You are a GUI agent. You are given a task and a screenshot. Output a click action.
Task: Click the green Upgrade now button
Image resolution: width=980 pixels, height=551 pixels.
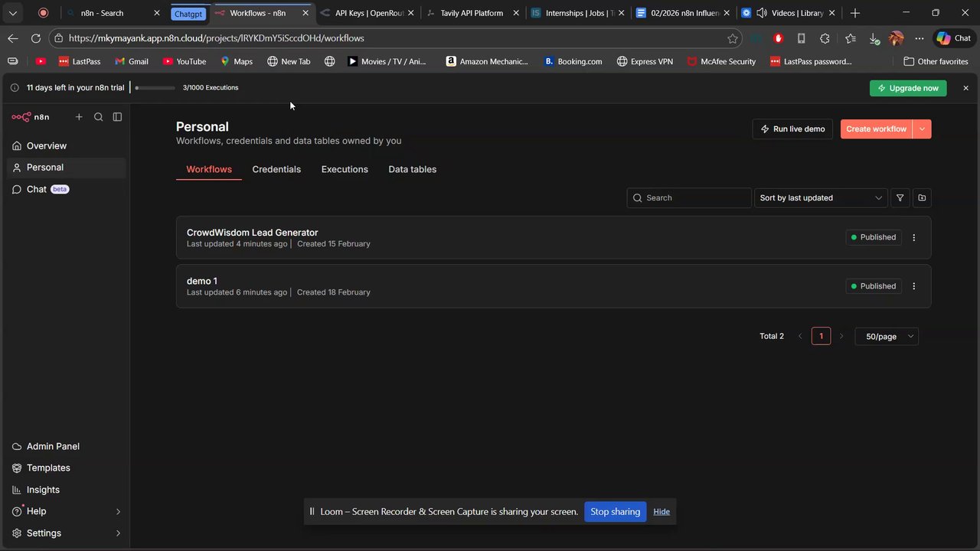tap(908, 88)
